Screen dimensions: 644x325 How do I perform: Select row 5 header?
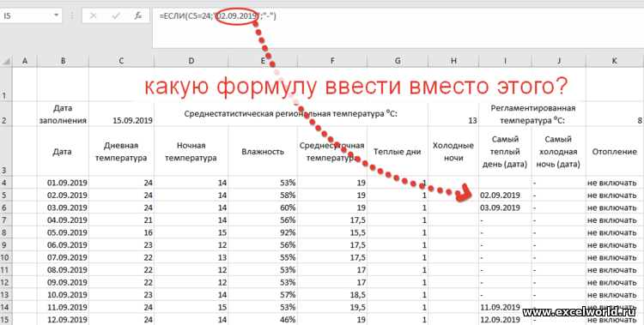6,195
